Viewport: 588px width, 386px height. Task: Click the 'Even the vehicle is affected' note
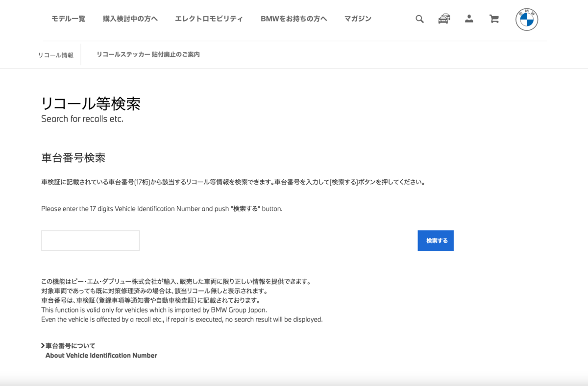[182, 319]
